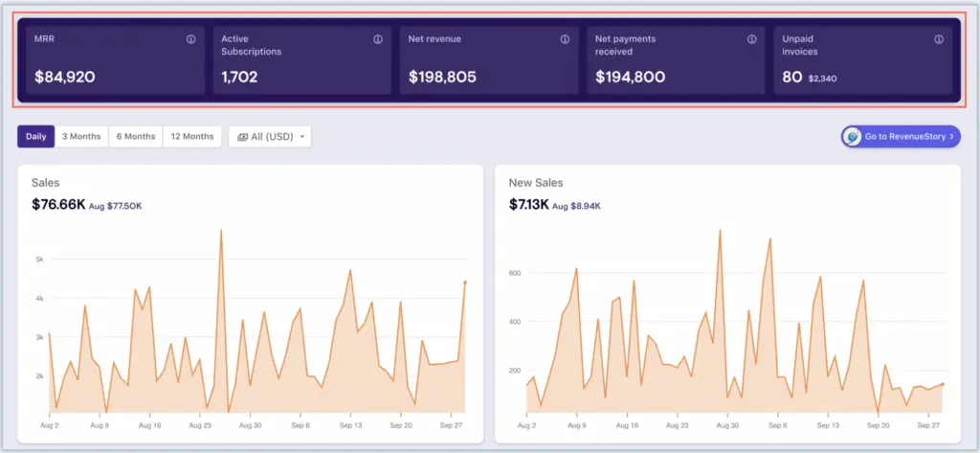Click the Net revenue amount $198,805
The height and width of the screenshot is (453, 980).
(442, 77)
